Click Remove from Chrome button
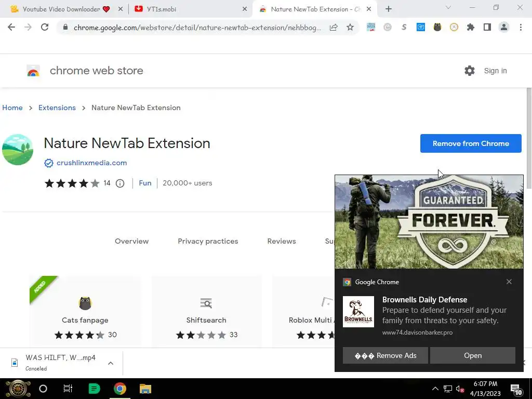 pyautogui.click(x=471, y=143)
